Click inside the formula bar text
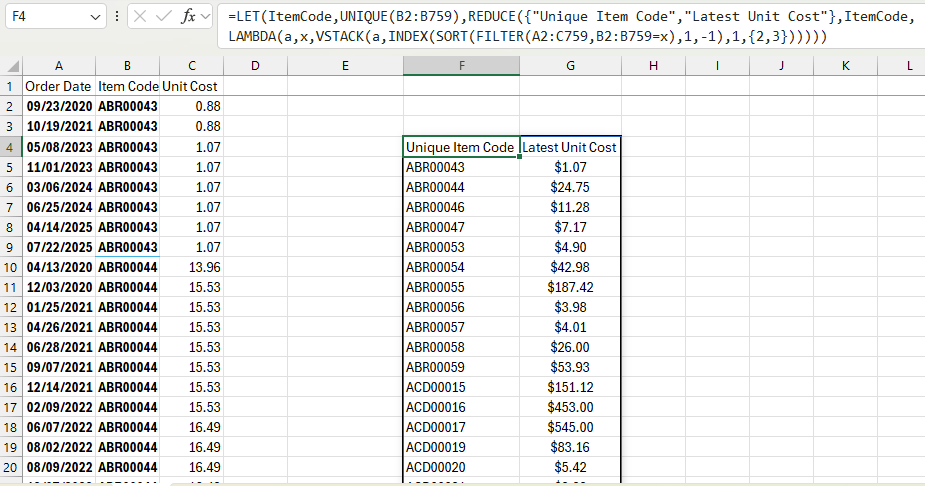 click(x=569, y=27)
